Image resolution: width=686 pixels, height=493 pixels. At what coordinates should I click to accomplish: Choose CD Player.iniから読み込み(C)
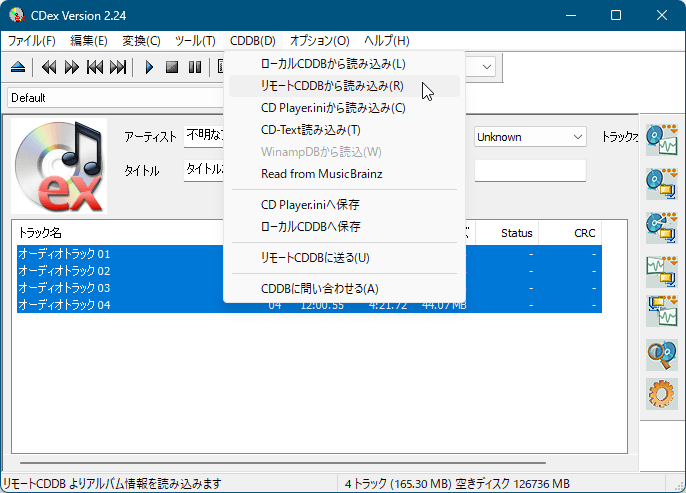click(344, 108)
